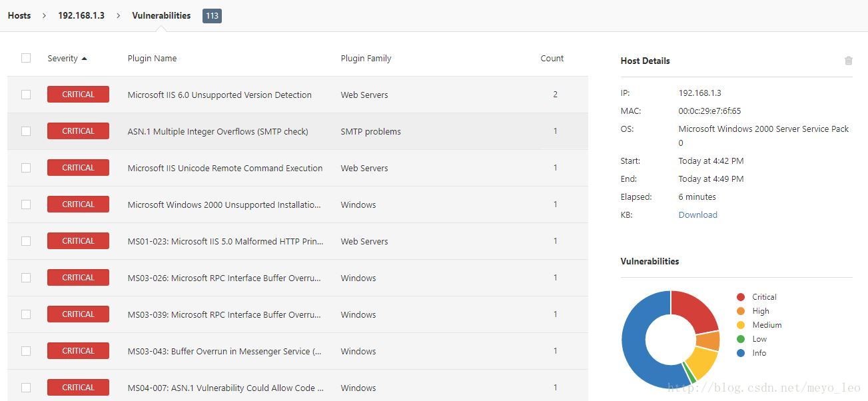Delete host using the trash icon
The width and height of the screenshot is (868, 401).
click(848, 61)
